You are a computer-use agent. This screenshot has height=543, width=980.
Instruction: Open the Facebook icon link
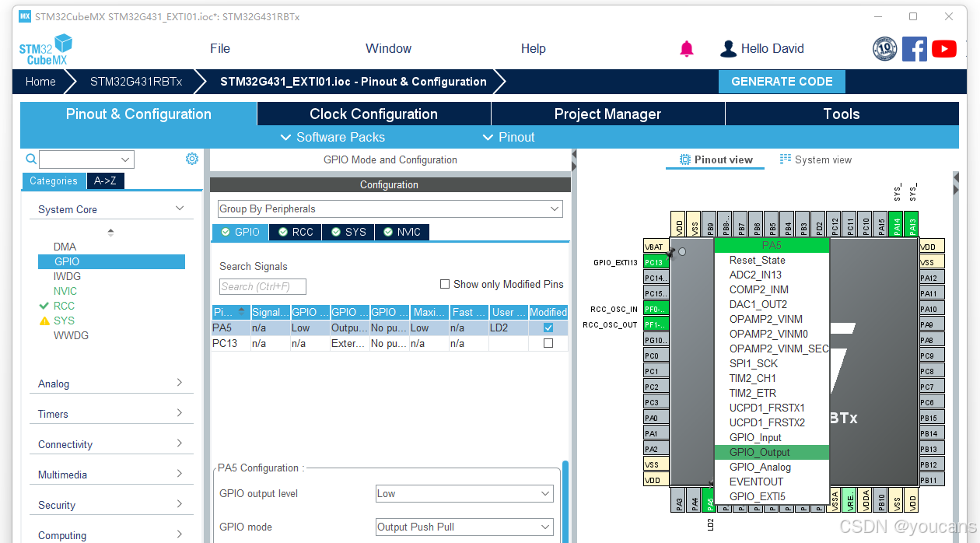(915, 48)
